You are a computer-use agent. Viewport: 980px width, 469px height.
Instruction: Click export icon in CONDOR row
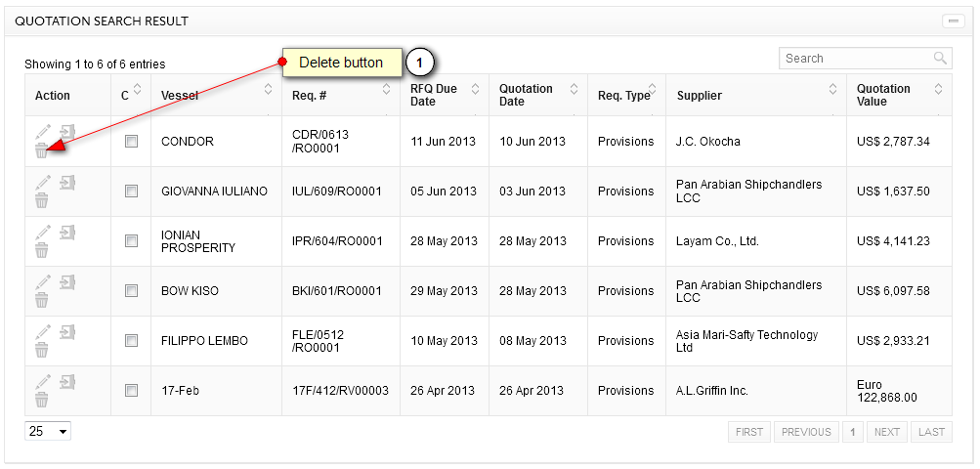click(x=66, y=132)
